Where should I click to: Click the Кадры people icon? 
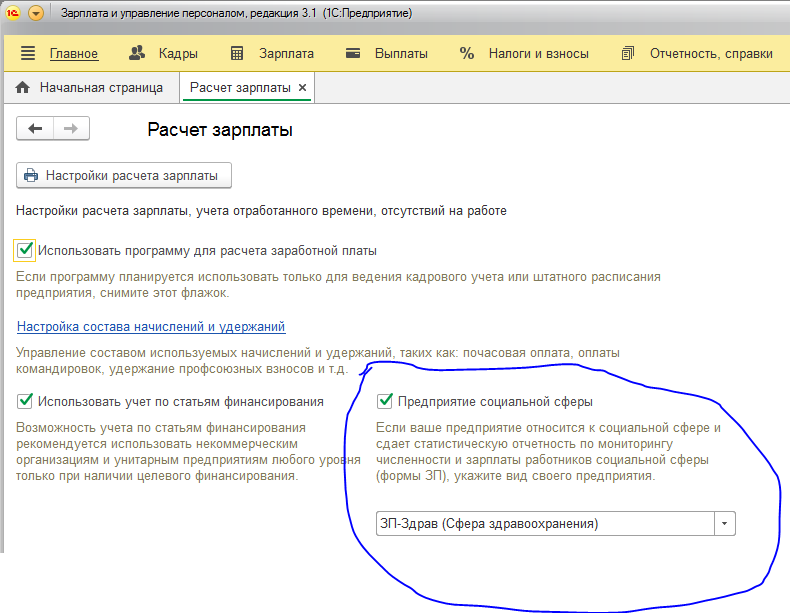tap(137, 53)
